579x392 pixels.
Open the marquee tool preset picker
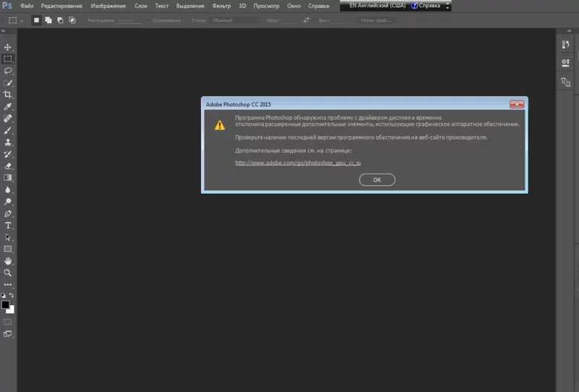click(x=15, y=20)
